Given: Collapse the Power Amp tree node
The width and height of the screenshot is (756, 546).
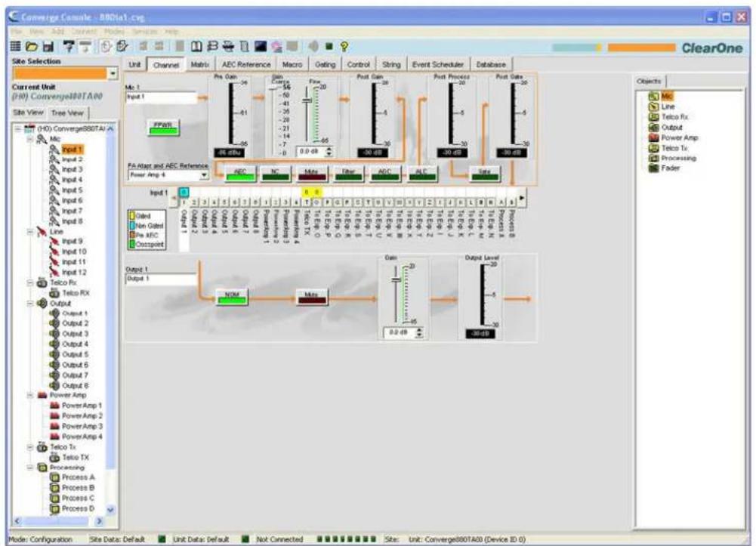Looking at the screenshot, I should tap(30, 395).
